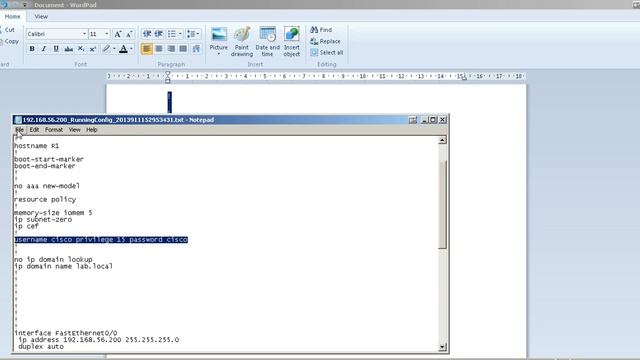This screenshot has height=360, width=640.
Task: Click the Notepad scrollbar down arrow
Action: point(442,347)
